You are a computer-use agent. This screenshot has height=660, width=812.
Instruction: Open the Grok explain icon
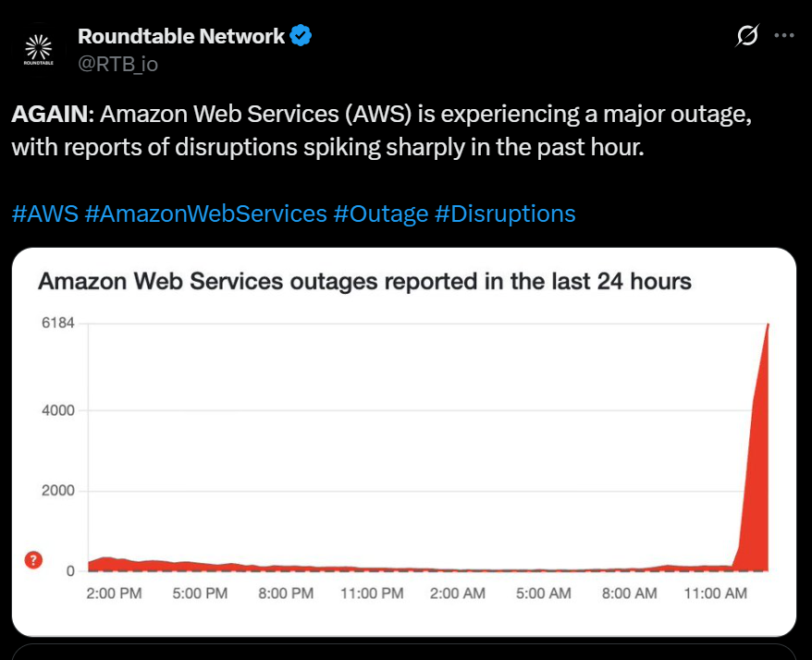[746, 36]
